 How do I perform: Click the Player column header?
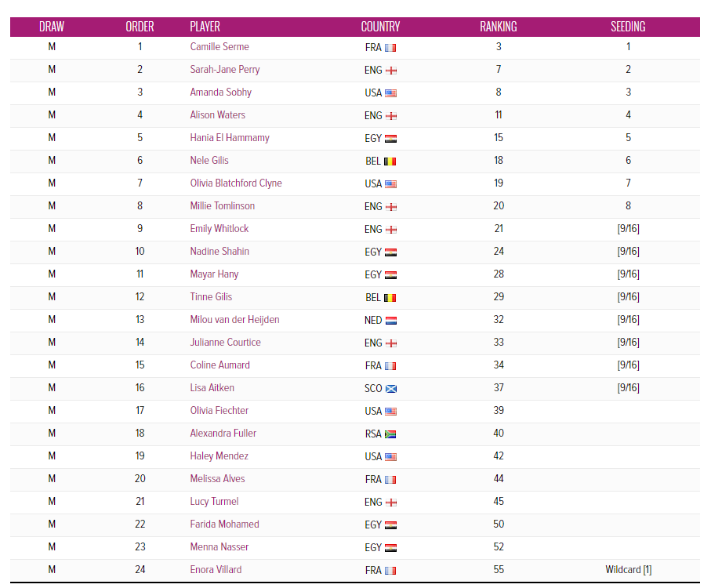click(205, 27)
